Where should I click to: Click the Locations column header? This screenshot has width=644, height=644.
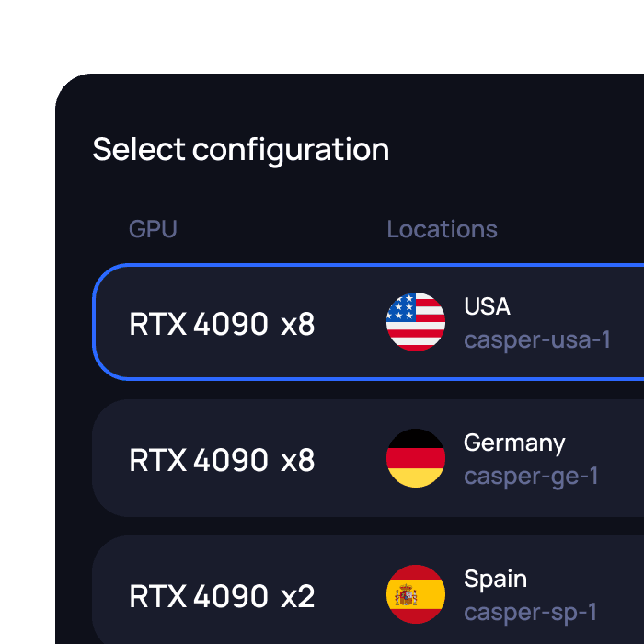click(x=442, y=229)
